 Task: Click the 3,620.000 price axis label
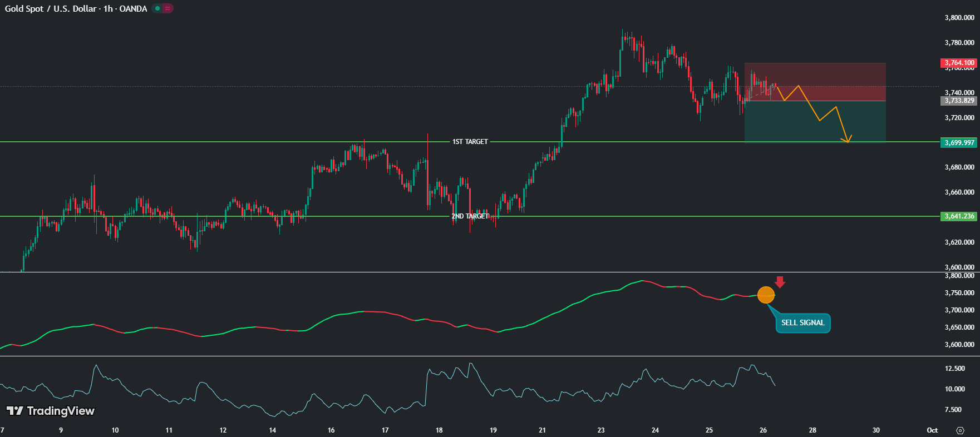click(959, 242)
